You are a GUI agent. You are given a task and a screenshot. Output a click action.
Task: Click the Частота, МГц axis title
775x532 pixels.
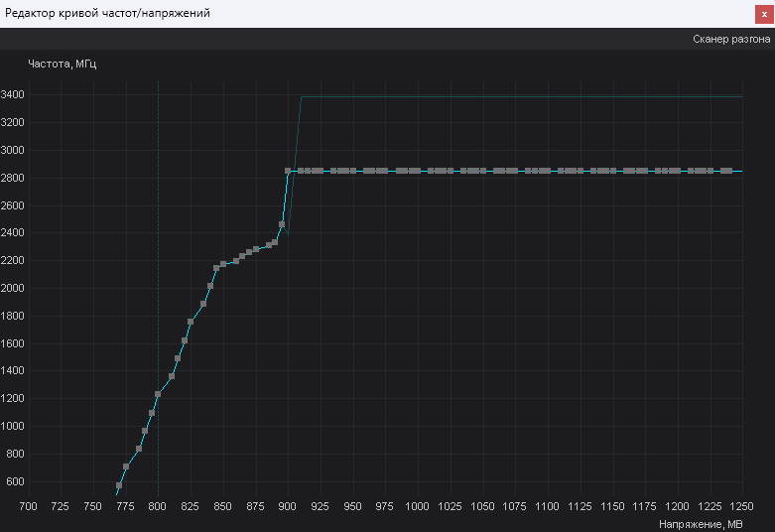point(63,64)
